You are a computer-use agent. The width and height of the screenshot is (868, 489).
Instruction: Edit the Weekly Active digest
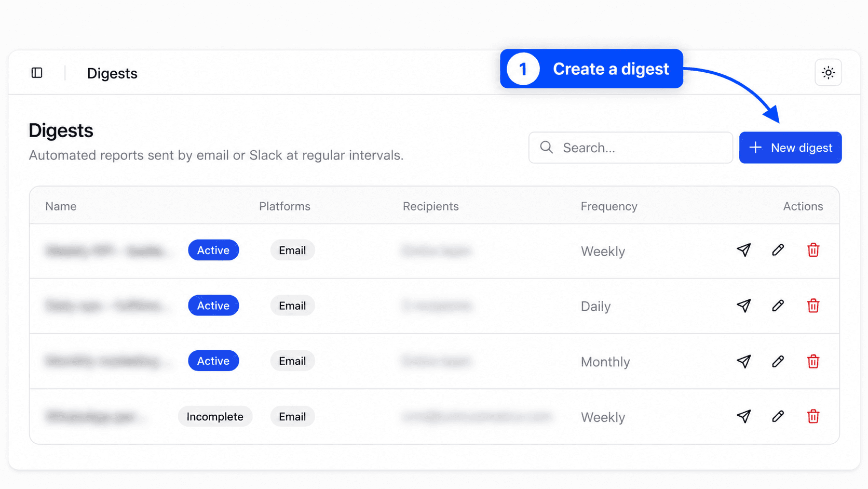778,250
